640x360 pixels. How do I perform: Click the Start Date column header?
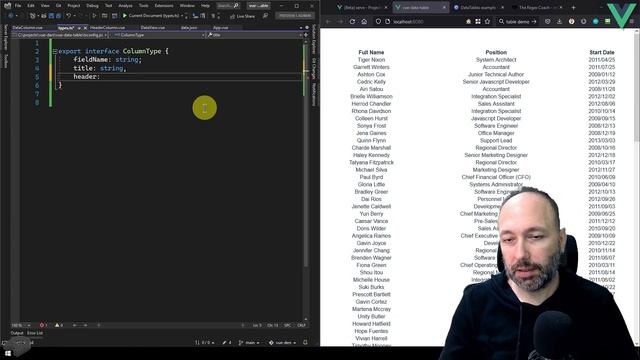coord(602,52)
